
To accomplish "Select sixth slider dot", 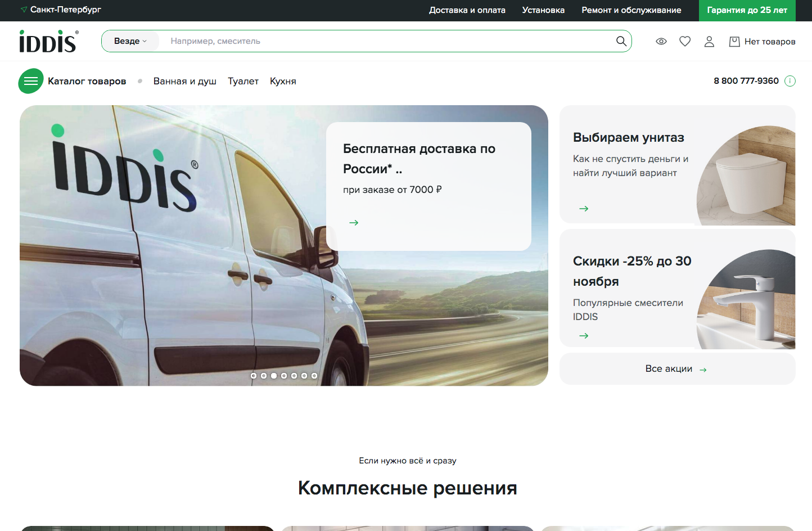I will (x=304, y=376).
